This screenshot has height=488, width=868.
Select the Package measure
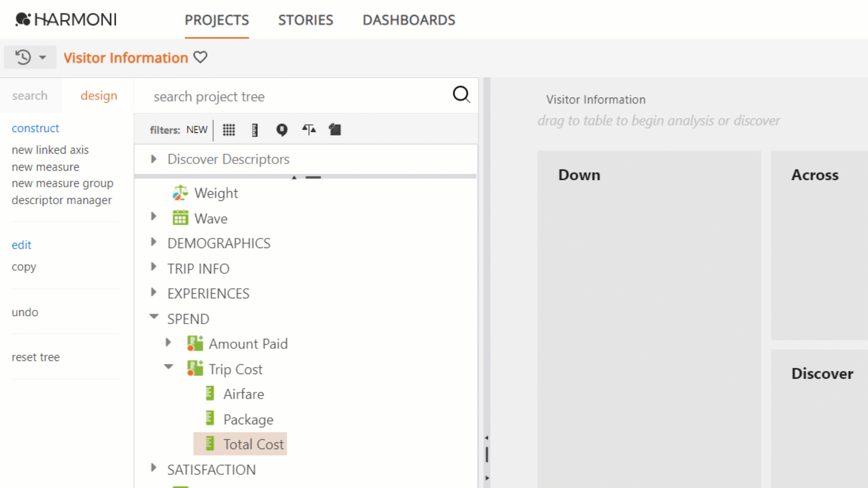coord(248,419)
